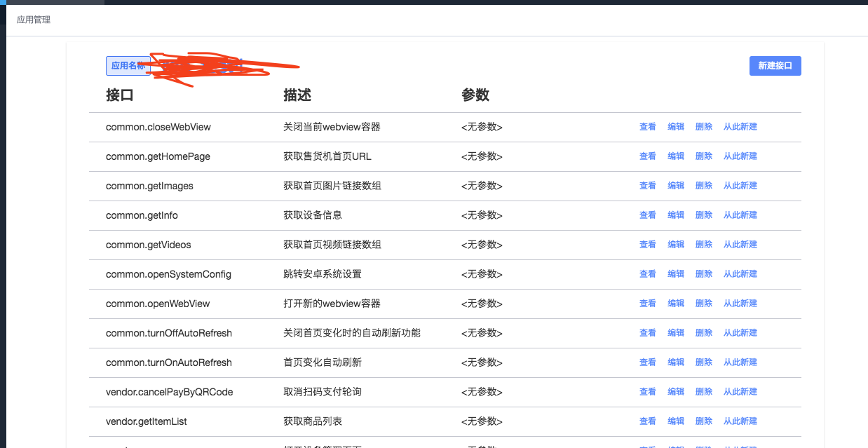Delete the common.getInfo interface
868x448 pixels.
click(704, 215)
